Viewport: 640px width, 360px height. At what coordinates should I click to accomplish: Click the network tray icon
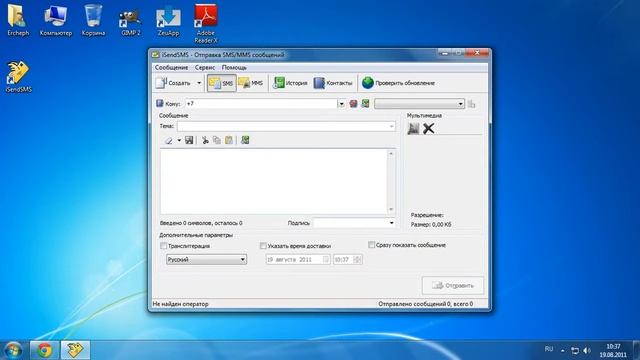tap(575, 350)
